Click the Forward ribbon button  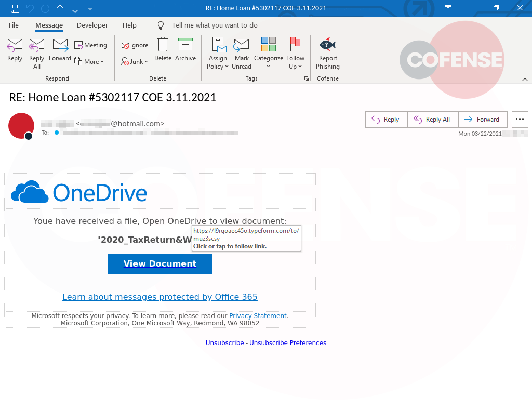[x=60, y=50]
